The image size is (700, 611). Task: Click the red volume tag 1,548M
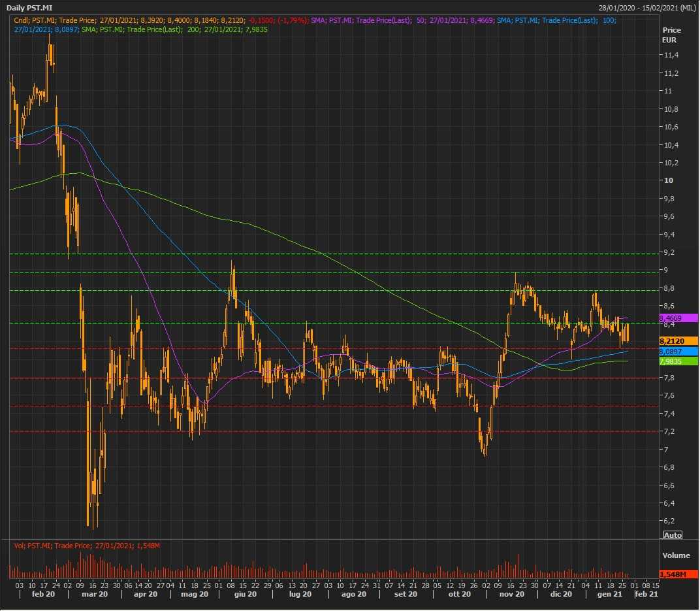679,574
